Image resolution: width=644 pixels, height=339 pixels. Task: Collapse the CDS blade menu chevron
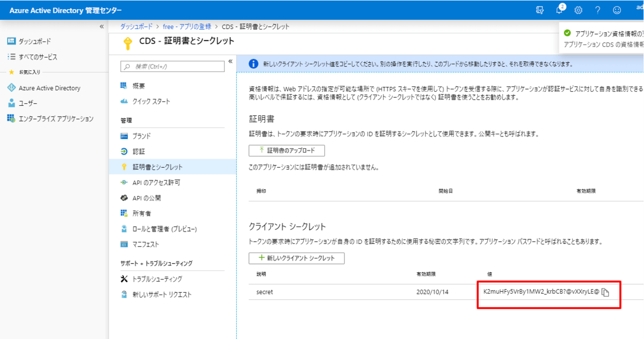coord(231,61)
